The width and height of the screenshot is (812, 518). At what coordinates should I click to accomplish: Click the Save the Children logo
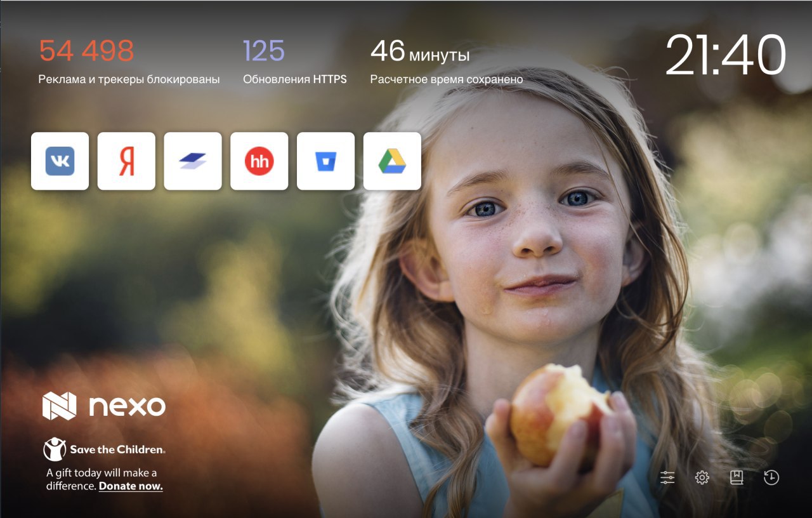pos(104,449)
